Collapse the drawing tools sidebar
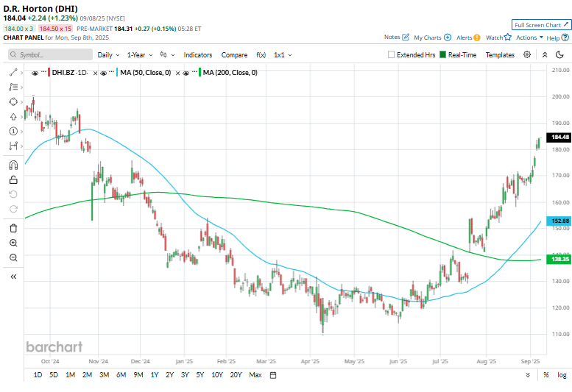Image resolution: width=572 pixels, height=392 pixels. tap(13, 277)
